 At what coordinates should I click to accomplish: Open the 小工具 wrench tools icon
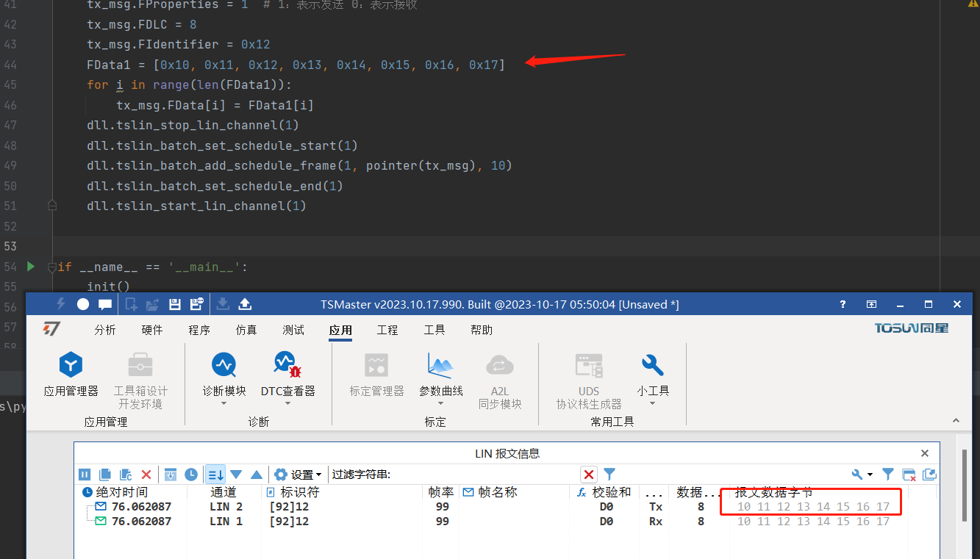pyautogui.click(x=652, y=364)
